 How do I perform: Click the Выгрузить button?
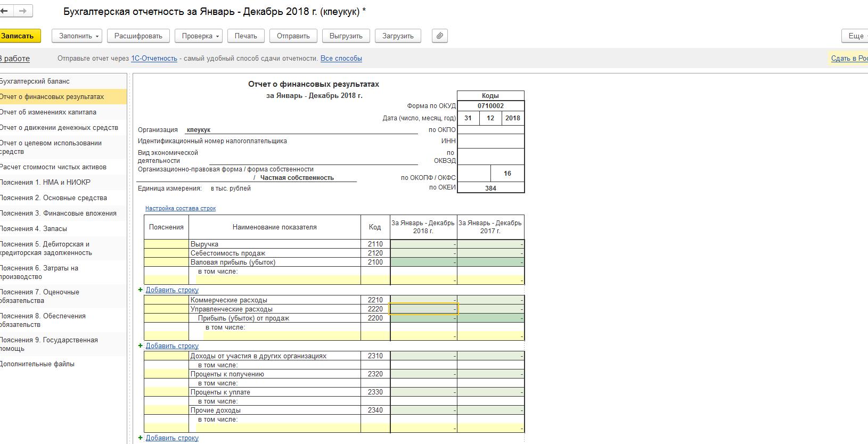click(x=346, y=36)
